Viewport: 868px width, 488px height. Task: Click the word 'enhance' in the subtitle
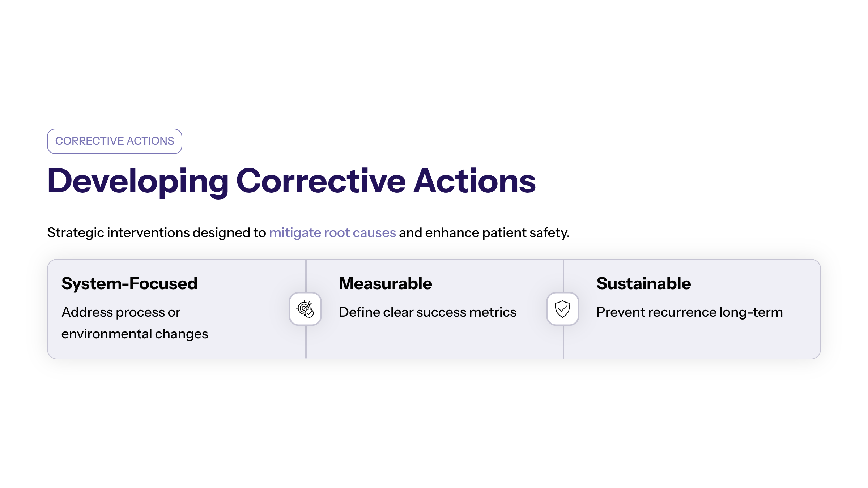point(452,233)
